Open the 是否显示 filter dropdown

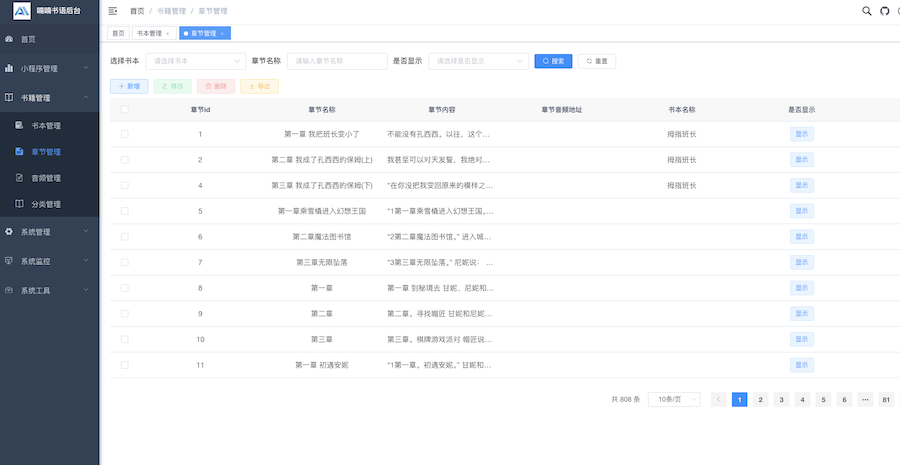(x=478, y=61)
